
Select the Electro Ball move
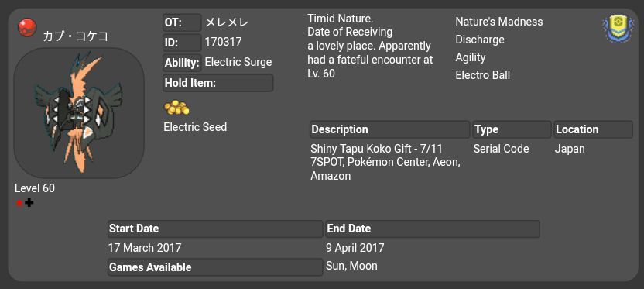tap(482, 75)
